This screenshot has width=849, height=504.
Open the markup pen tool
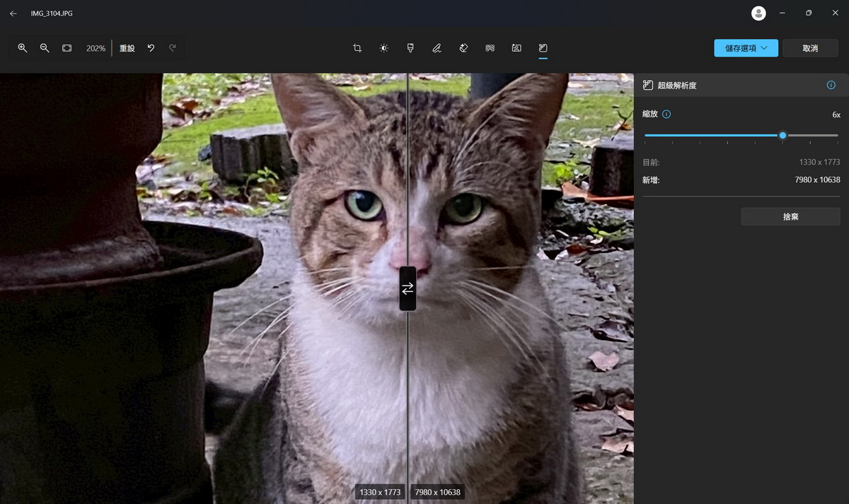coord(437,48)
